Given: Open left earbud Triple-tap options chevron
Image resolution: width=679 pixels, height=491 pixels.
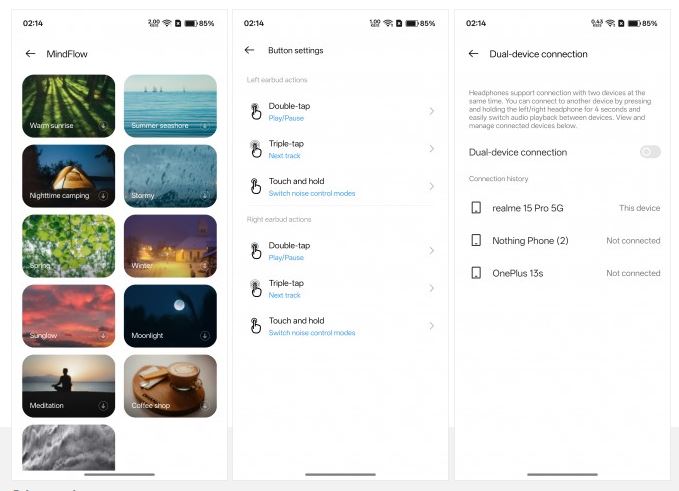Looking at the screenshot, I should click(x=431, y=149).
